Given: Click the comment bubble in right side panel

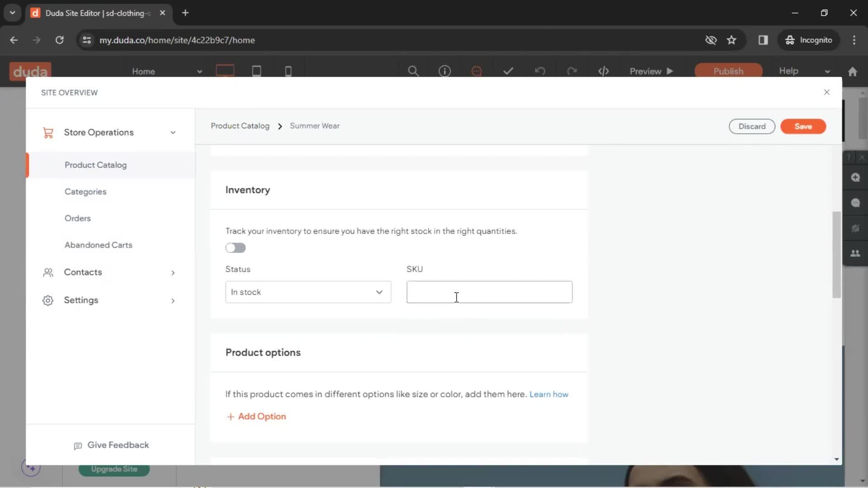Looking at the screenshot, I should [x=855, y=202].
